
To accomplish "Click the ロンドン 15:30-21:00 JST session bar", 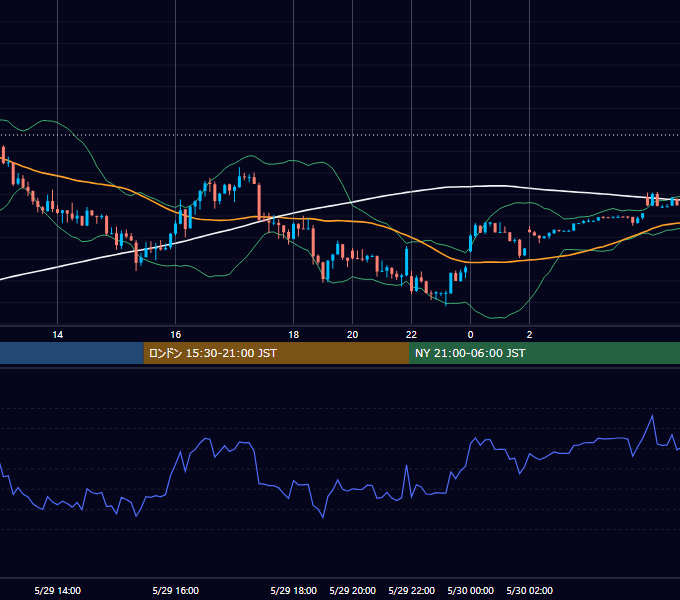I will (x=276, y=353).
